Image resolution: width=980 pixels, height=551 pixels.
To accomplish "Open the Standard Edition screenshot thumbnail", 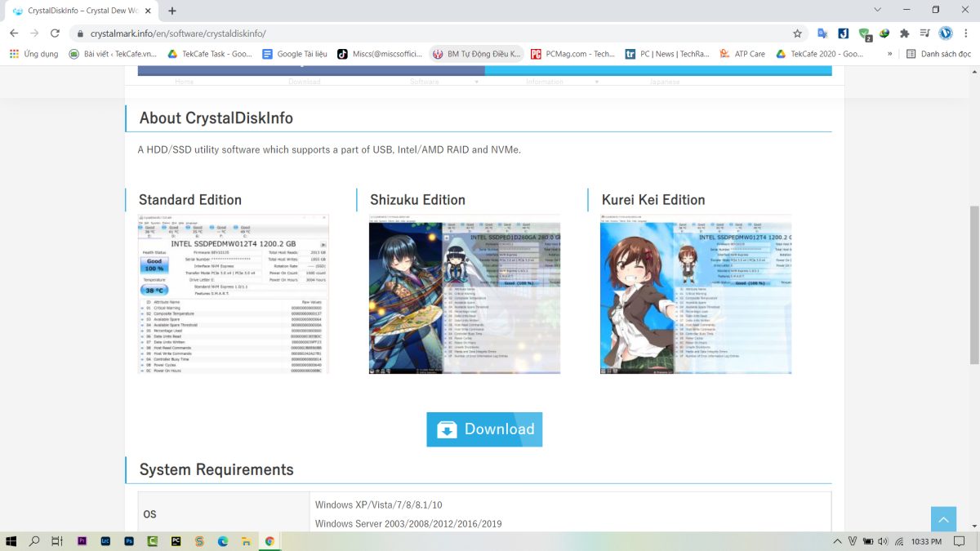I will (x=234, y=294).
